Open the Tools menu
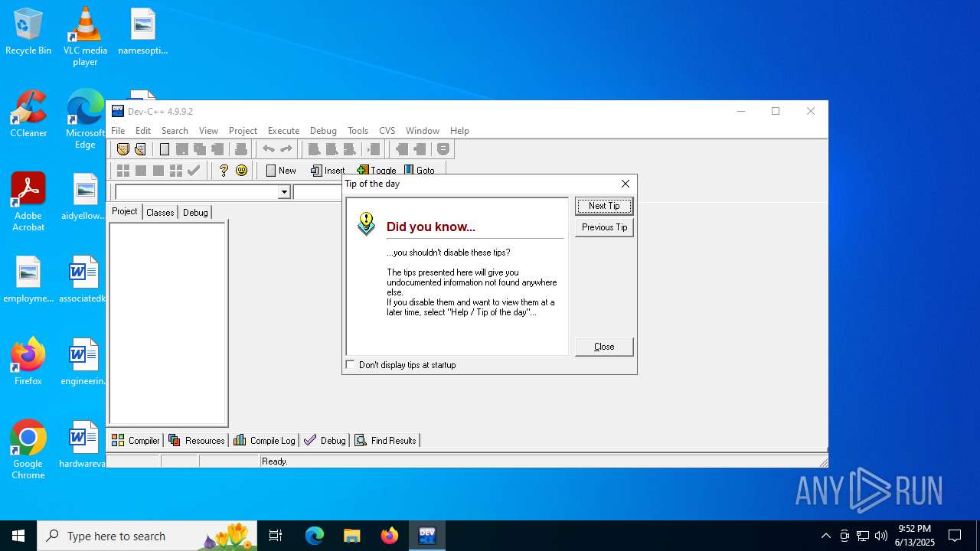The image size is (980, 551). pyautogui.click(x=358, y=131)
